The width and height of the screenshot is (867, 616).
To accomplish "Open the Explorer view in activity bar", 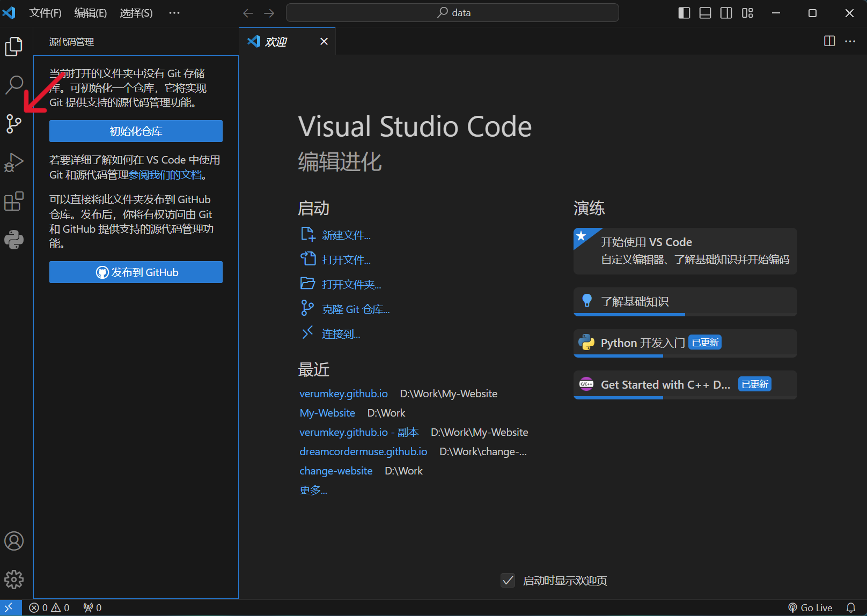I will (14, 47).
